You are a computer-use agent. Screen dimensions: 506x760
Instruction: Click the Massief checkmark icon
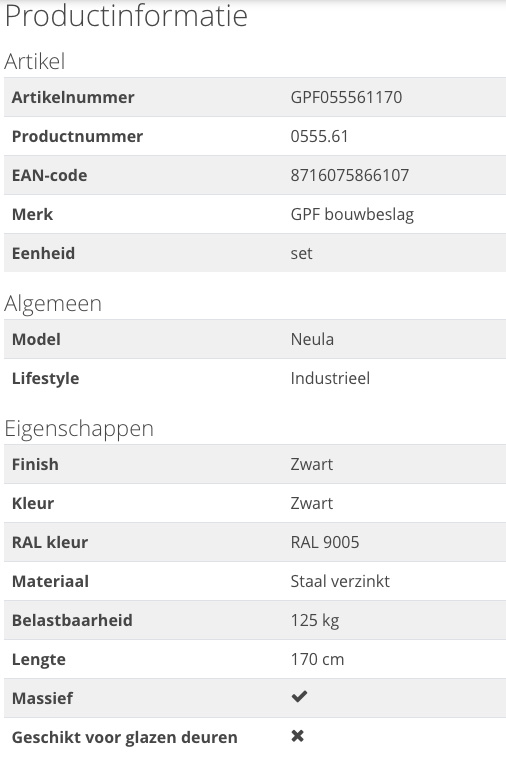[299, 697]
